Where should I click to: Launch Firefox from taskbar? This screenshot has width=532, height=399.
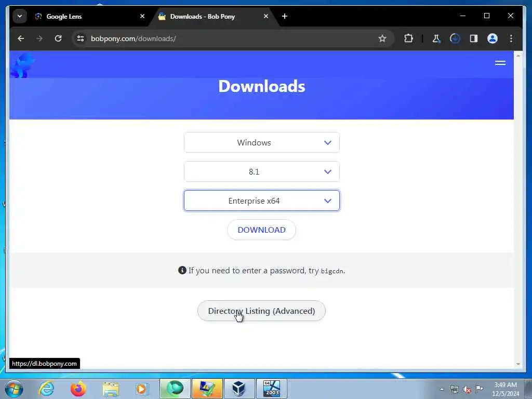[x=78, y=389]
